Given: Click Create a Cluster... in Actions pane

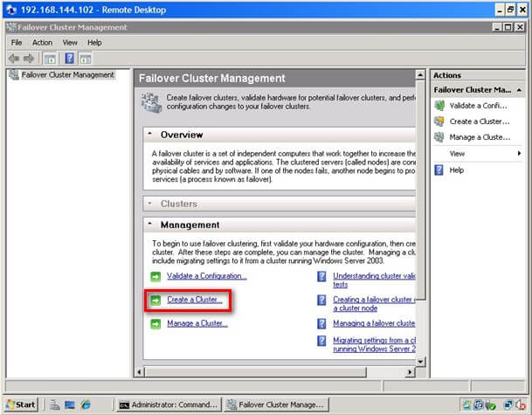Looking at the screenshot, I should (x=480, y=121).
